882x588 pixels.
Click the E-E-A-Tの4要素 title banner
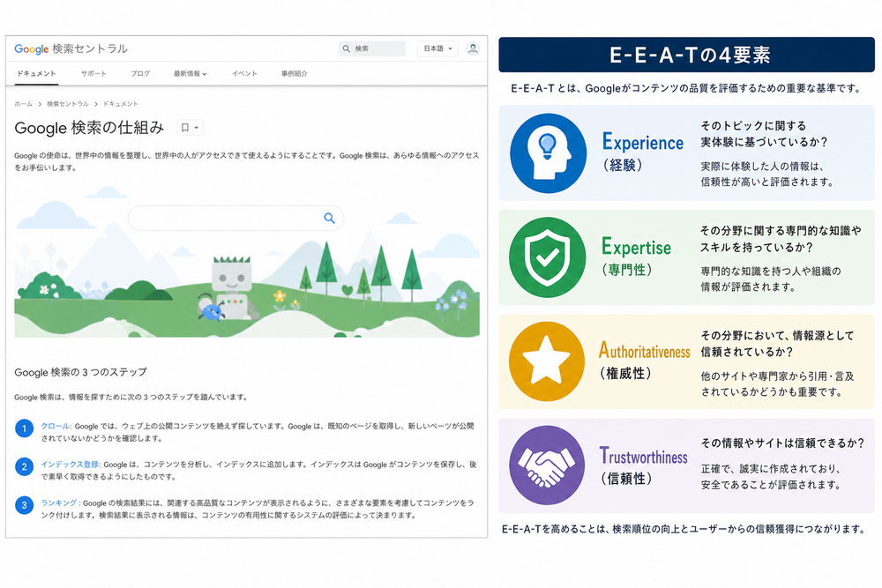pos(686,55)
